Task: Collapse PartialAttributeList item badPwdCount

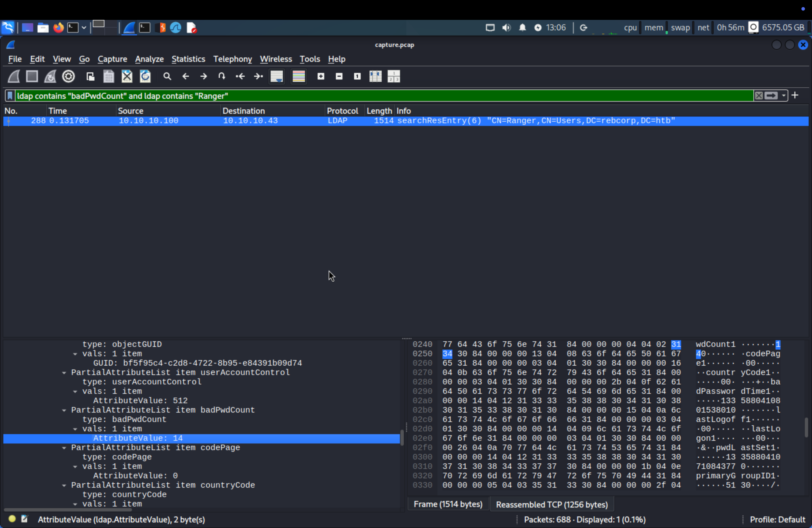Action: coord(64,410)
